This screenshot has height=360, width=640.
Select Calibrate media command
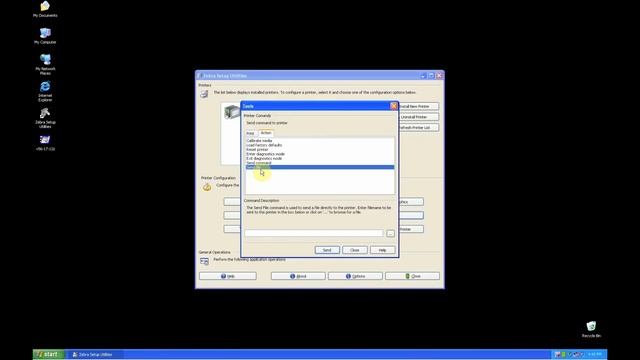(259, 141)
